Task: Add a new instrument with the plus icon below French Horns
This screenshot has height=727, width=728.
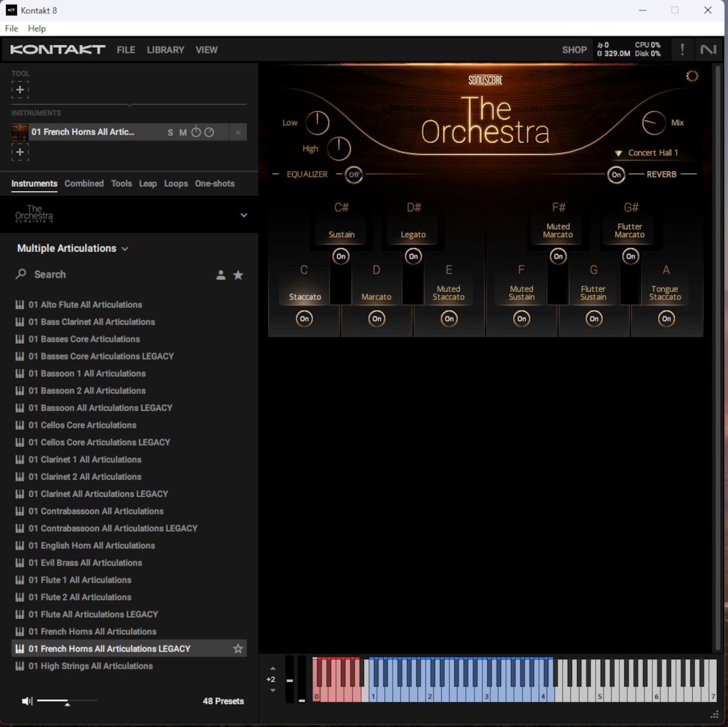Action: tap(20, 152)
